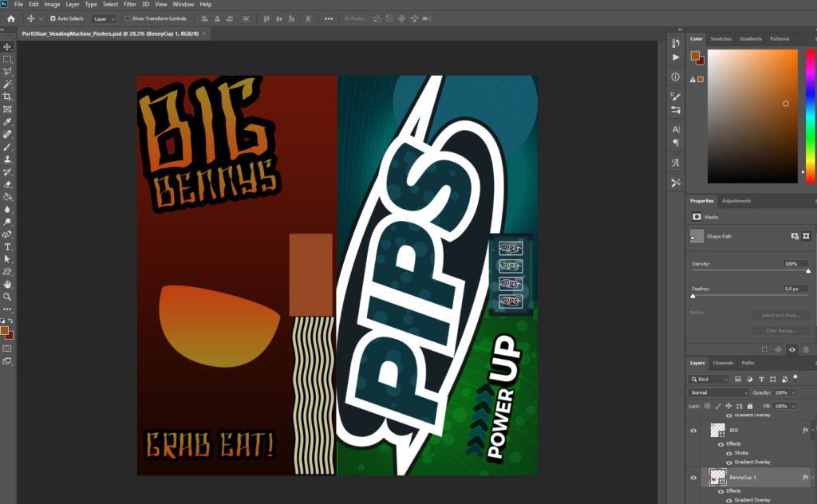
Task: Select the Paint Bucket tool
Action: [x=7, y=197]
